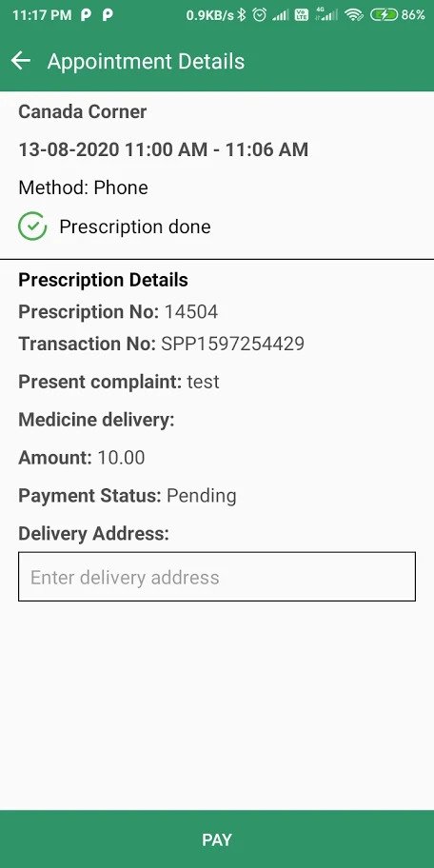Image resolution: width=434 pixels, height=868 pixels.
Task: Click the PAY button
Action: pyautogui.click(x=217, y=839)
